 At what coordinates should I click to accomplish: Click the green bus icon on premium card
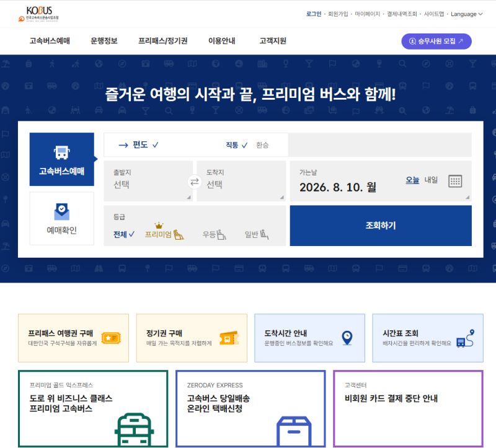[134, 429]
